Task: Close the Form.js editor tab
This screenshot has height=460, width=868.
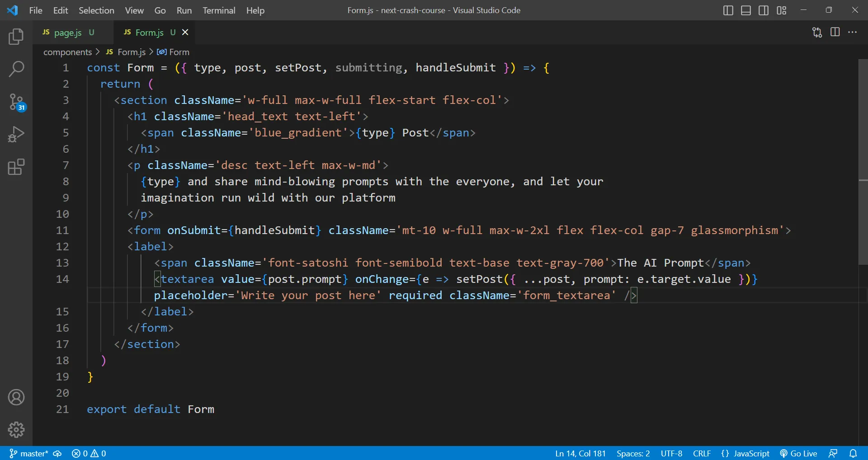Action: click(x=185, y=32)
